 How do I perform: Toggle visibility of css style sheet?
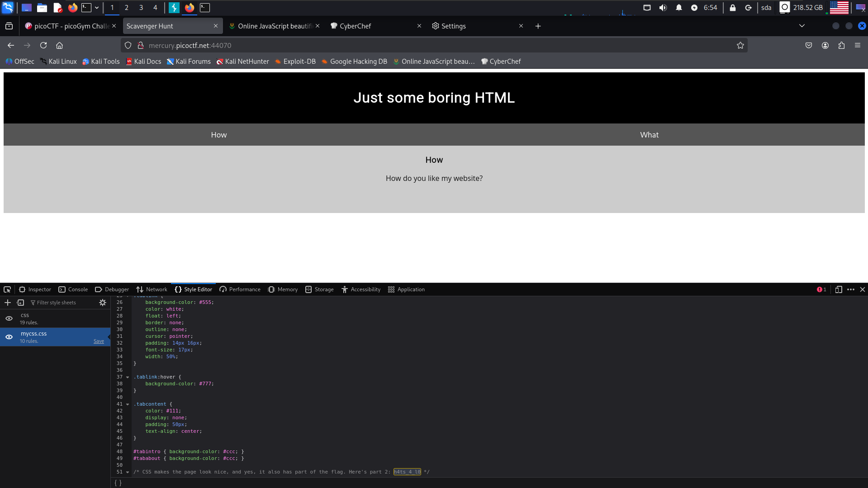coord(9,318)
